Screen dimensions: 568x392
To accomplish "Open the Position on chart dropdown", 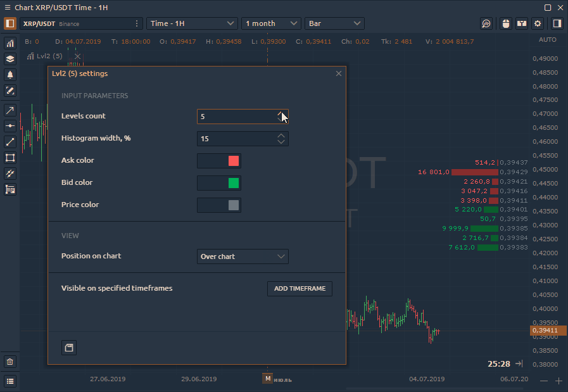I will [243, 256].
